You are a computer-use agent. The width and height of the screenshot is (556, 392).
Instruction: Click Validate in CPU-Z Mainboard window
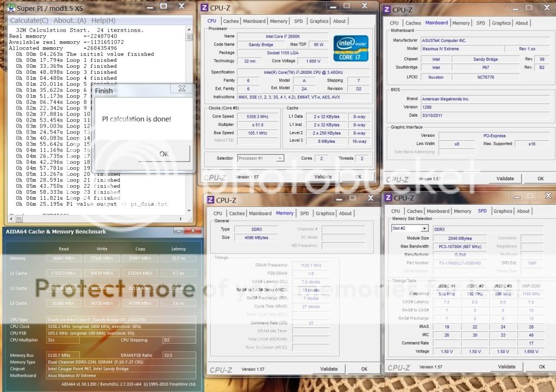click(x=505, y=179)
